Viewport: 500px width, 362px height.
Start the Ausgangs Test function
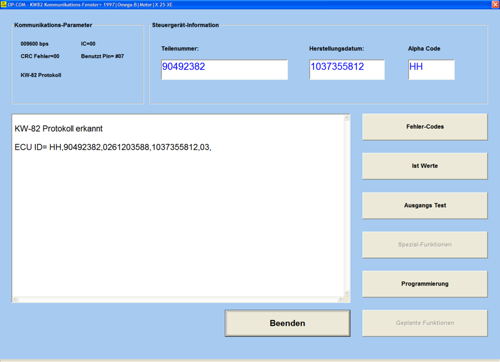coord(425,205)
